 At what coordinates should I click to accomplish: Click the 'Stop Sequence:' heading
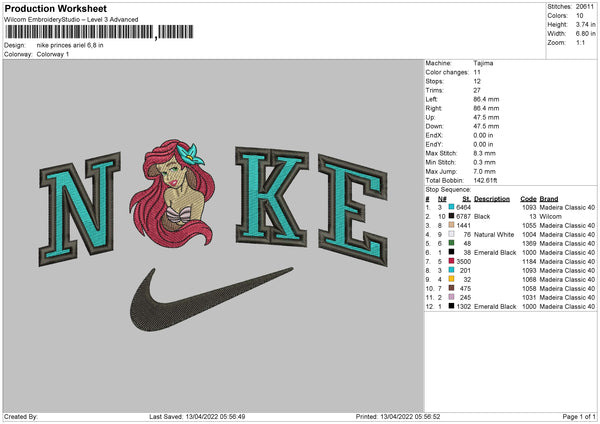coord(448,189)
